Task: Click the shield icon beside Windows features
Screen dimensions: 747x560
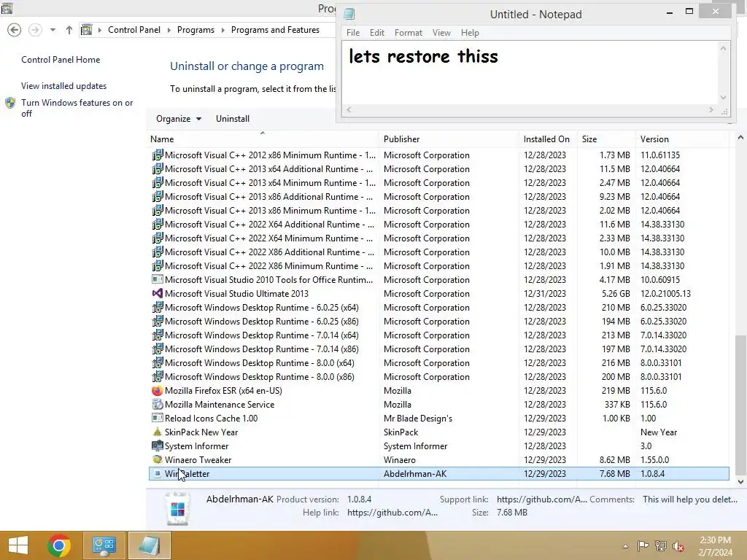Action: [10, 103]
